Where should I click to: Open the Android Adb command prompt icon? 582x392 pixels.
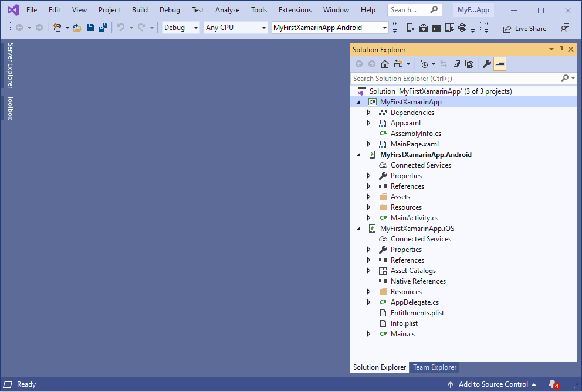click(436, 28)
